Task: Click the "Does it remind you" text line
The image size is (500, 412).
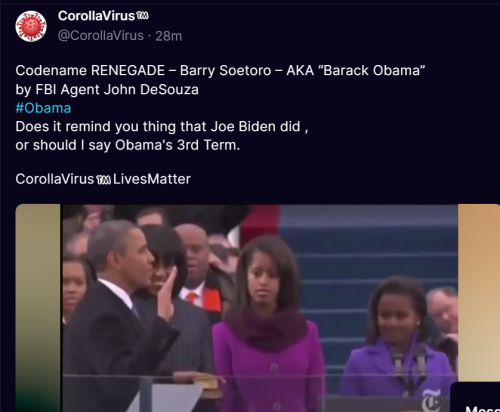Action: coord(162,127)
